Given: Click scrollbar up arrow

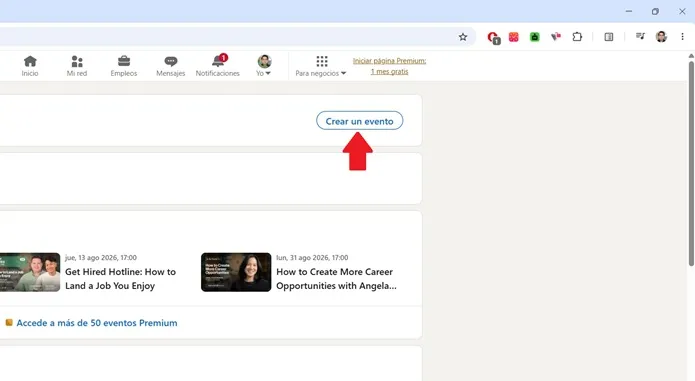Looking at the screenshot, I should point(691,56).
